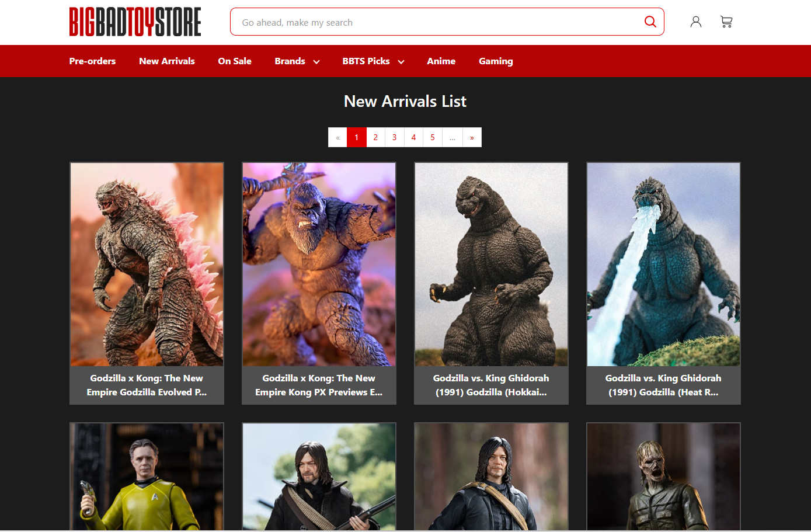Go to next page with » button

tap(472, 137)
